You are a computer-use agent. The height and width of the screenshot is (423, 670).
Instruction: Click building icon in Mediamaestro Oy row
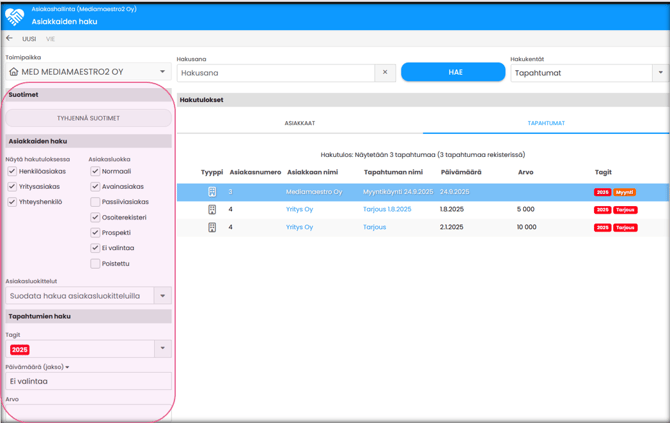[212, 192]
